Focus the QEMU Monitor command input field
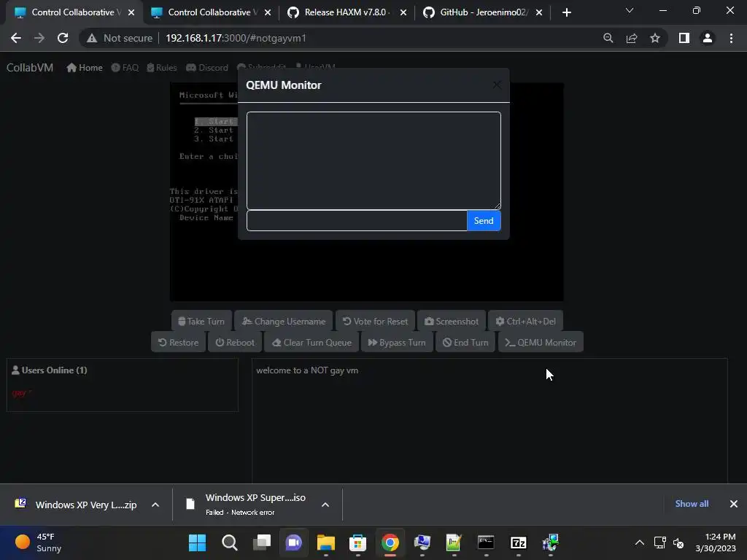 (357, 221)
